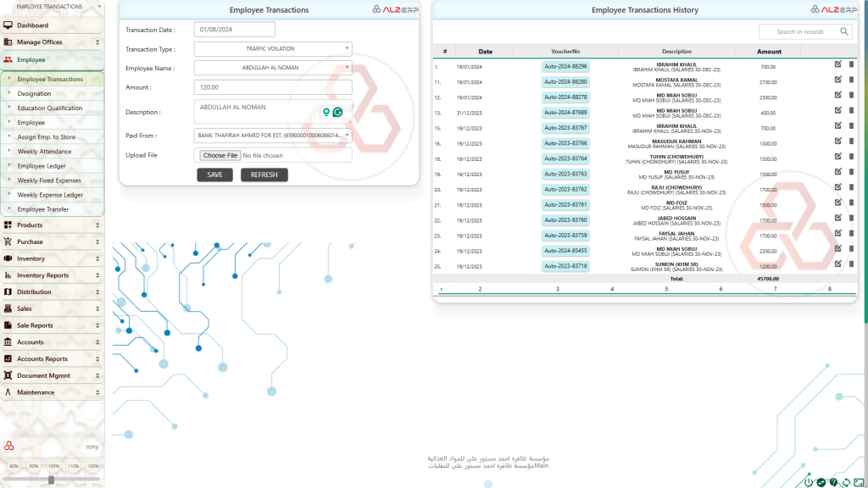Go to page 2 of transaction history

tap(480, 290)
